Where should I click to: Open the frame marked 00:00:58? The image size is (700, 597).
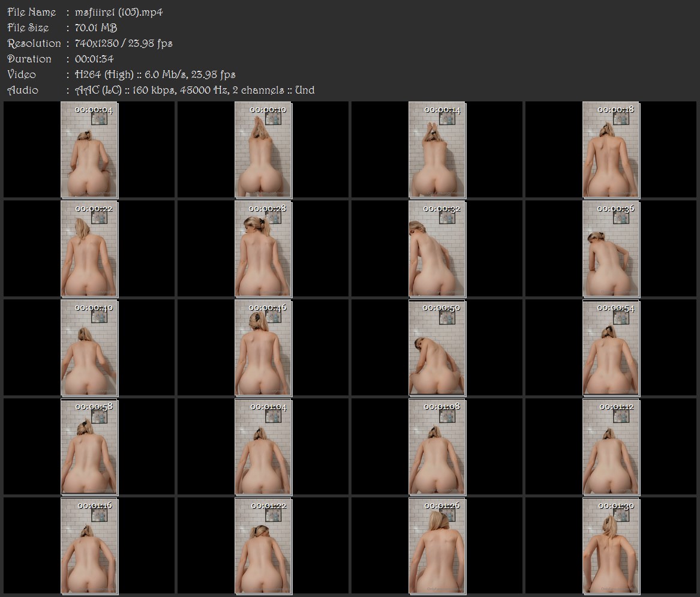89,446
